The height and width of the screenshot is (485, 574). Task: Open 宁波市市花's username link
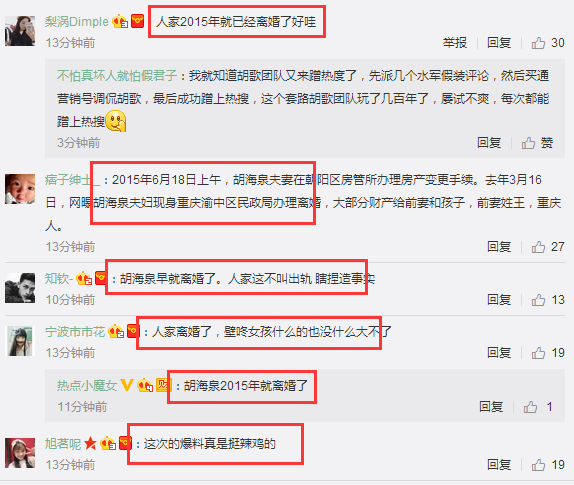click(75, 332)
